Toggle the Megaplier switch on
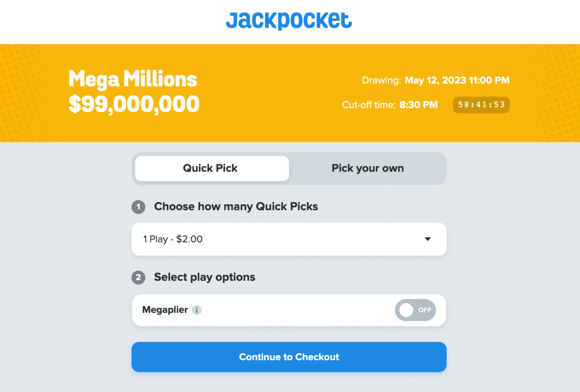 tap(415, 310)
